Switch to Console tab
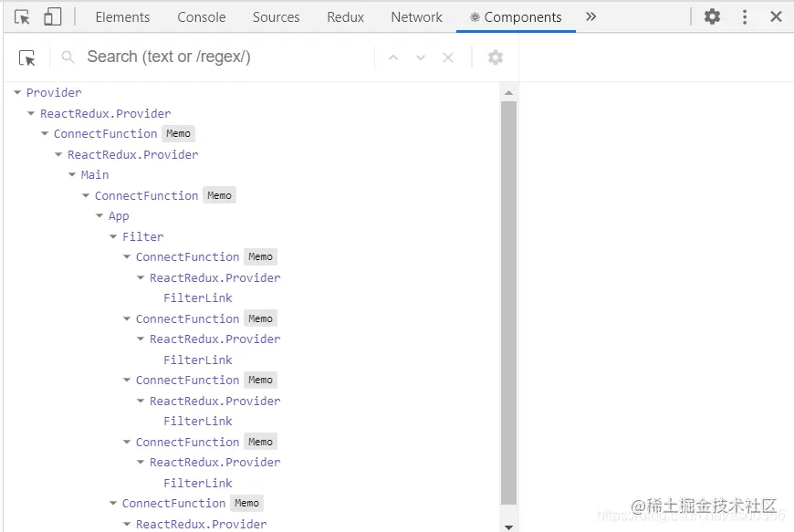The image size is (794, 532). click(201, 17)
